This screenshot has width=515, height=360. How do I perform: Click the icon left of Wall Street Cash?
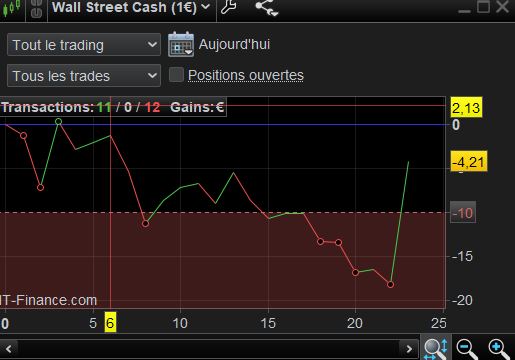tap(36, 9)
